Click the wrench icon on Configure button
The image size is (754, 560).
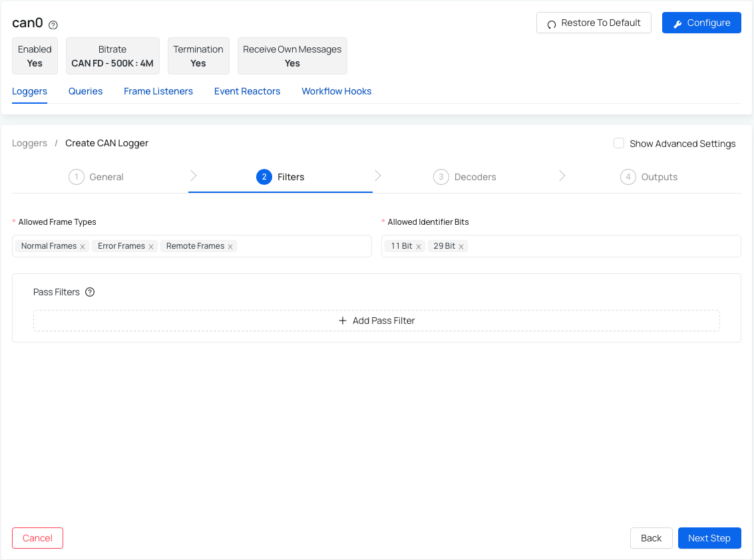(678, 22)
